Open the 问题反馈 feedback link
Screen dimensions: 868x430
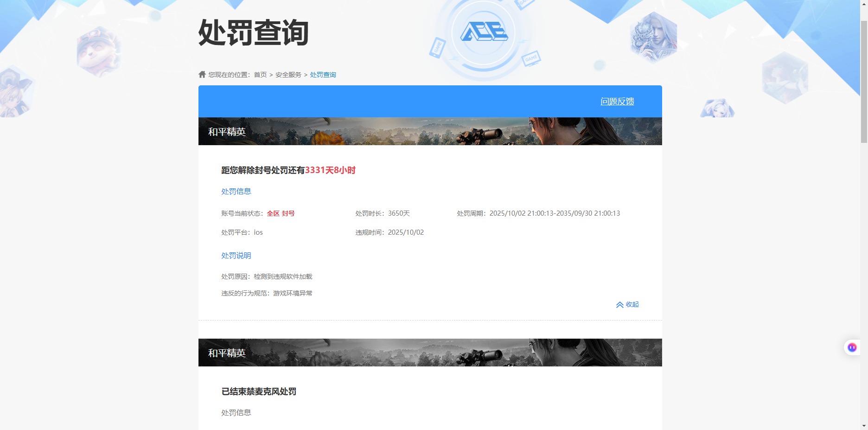[617, 101]
